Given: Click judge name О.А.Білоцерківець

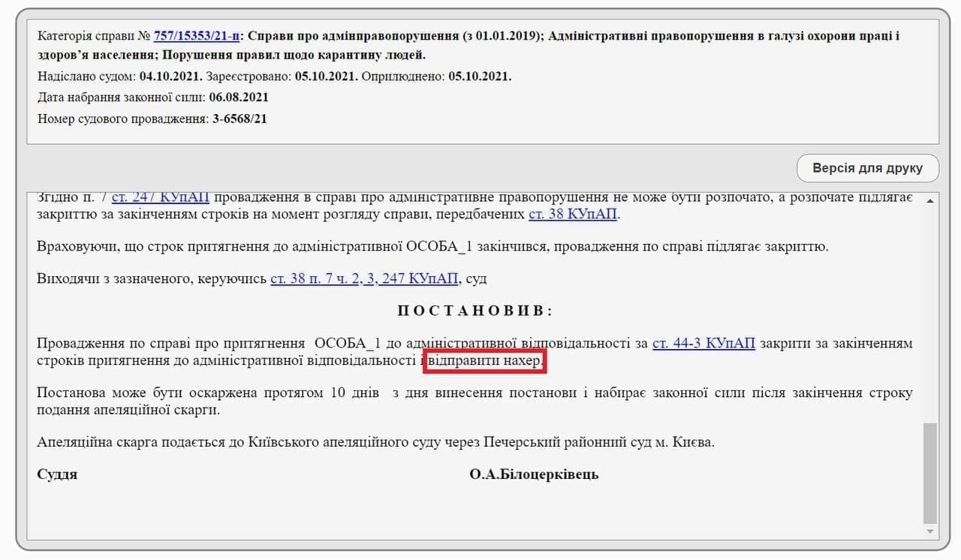Looking at the screenshot, I should (x=534, y=474).
